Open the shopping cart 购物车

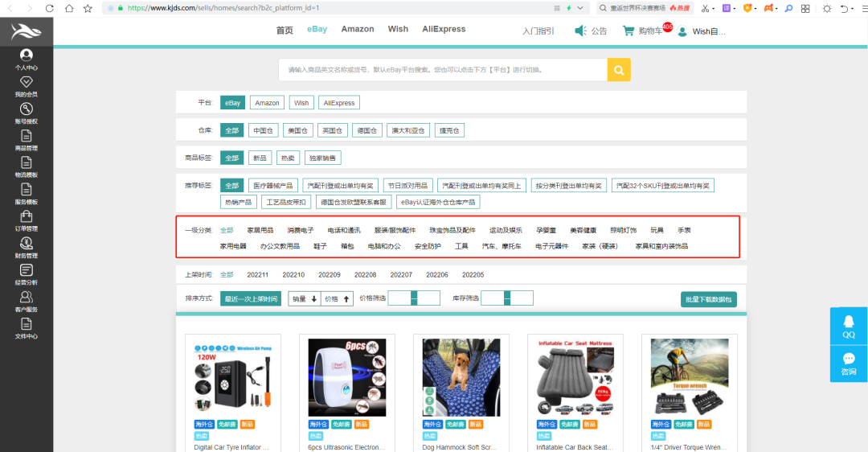tap(642, 31)
